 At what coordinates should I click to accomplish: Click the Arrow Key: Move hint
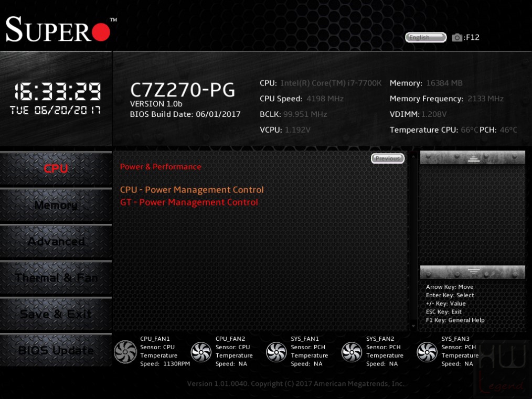(450, 287)
